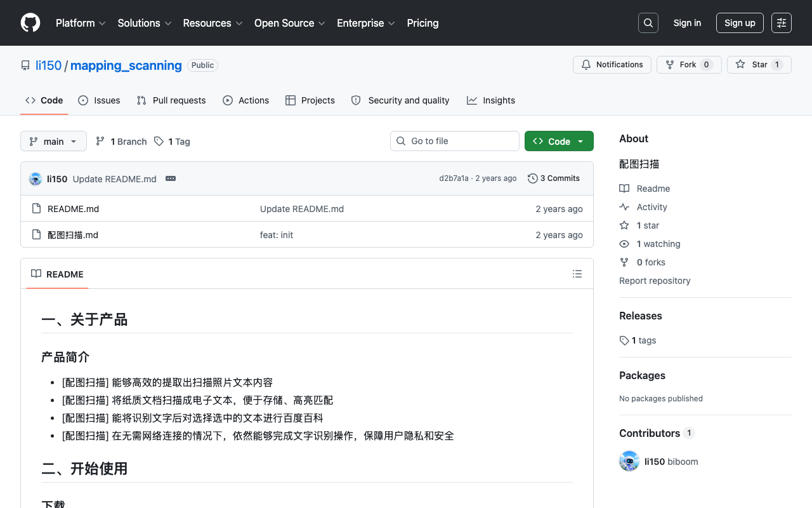The width and height of the screenshot is (812, 508).
Task: Open the GitHub homepage logo
Action: pos(30,23)
